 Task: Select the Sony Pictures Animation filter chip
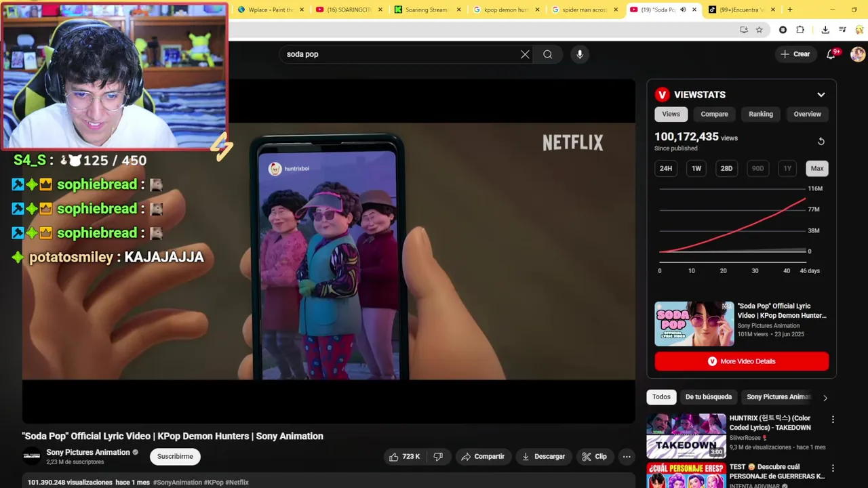pyautogui.click(x=778, y=397)
